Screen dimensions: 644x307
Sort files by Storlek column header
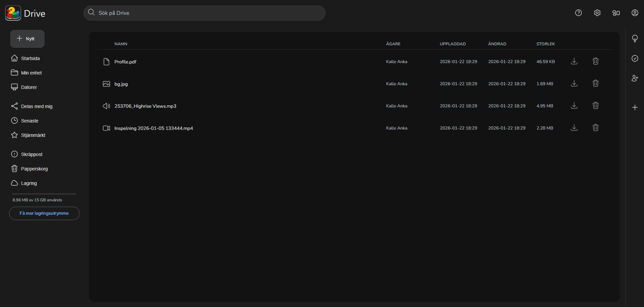545,44
